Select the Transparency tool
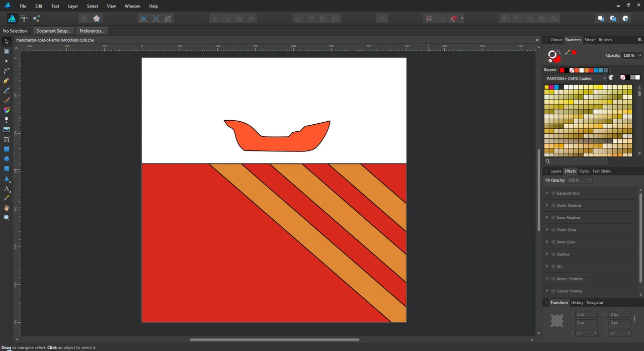 [x=7, y=120]
